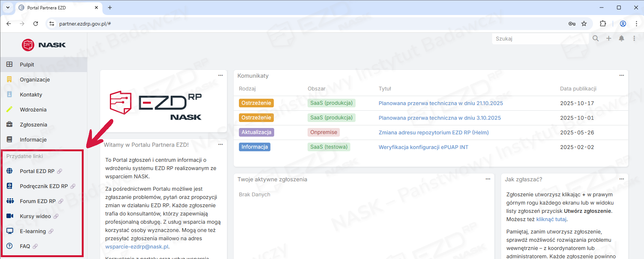Click the wsparcie-ezdrp@nask.pl email link
The height and width of the screenshot is (259, 644).
coord(137,247)
